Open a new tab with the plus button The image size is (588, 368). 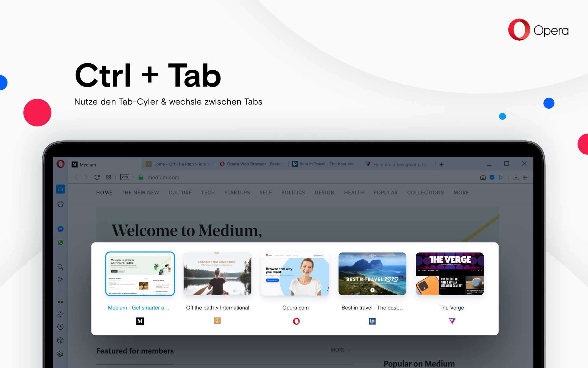441,165
